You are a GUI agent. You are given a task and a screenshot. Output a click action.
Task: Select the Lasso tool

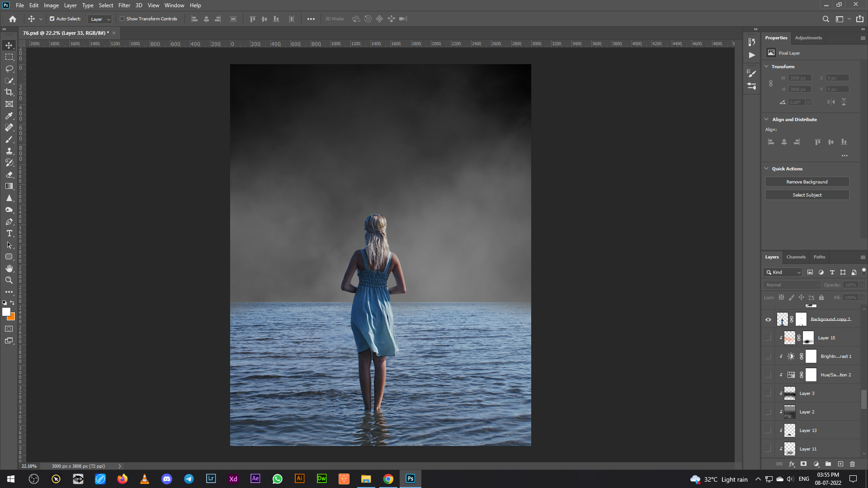click(x=9, y=69)
